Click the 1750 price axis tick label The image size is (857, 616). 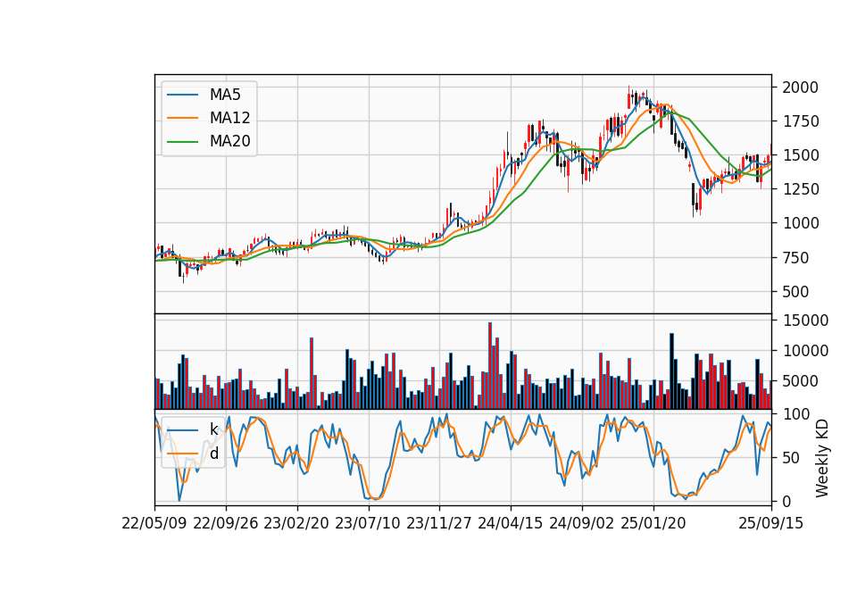pyautogui.click(x=800, y=121)
